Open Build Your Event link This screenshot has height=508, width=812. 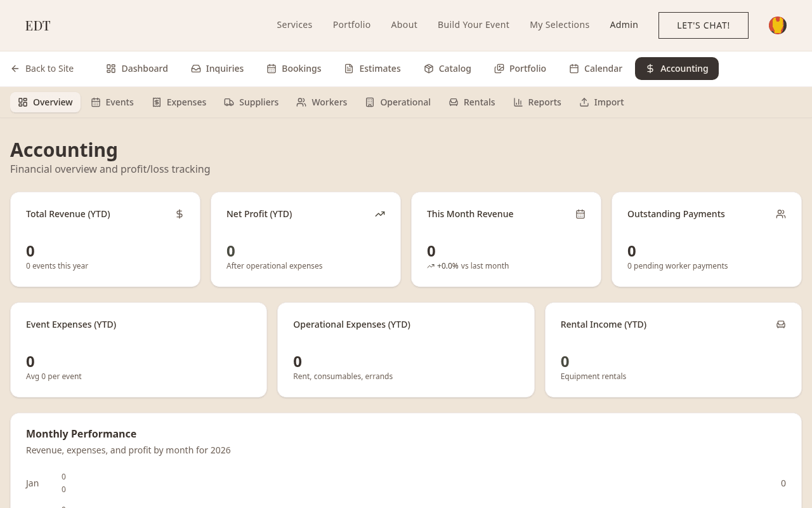point(473,25)
